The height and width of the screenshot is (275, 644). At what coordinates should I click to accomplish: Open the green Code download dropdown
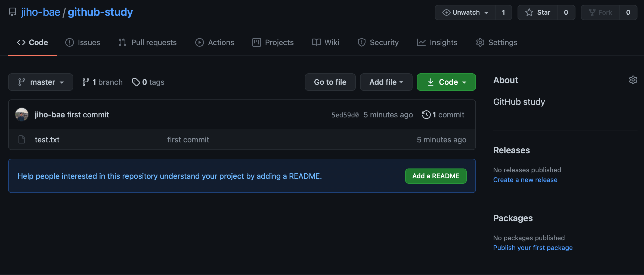(446, 82)
